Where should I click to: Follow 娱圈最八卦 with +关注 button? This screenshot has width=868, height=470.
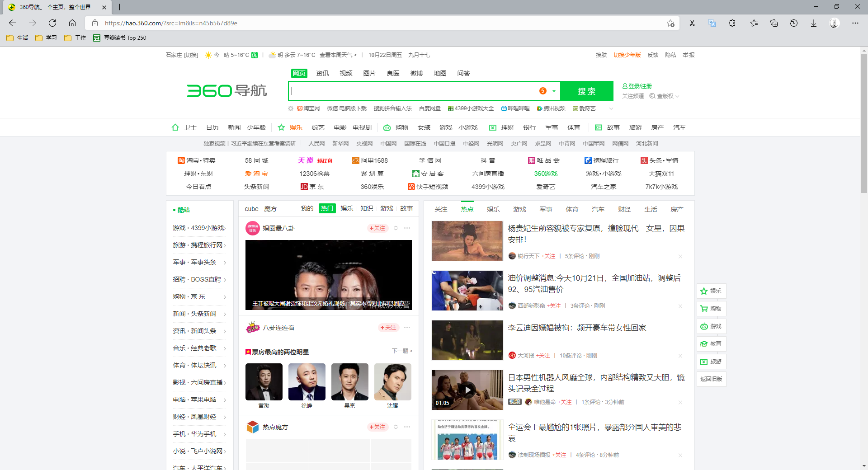(377, 228)
